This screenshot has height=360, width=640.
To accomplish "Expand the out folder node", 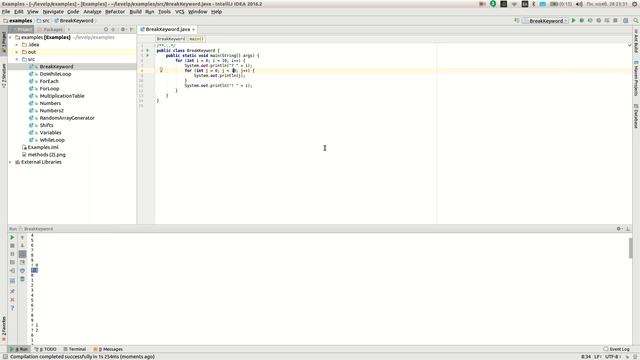I will [17, 52].
